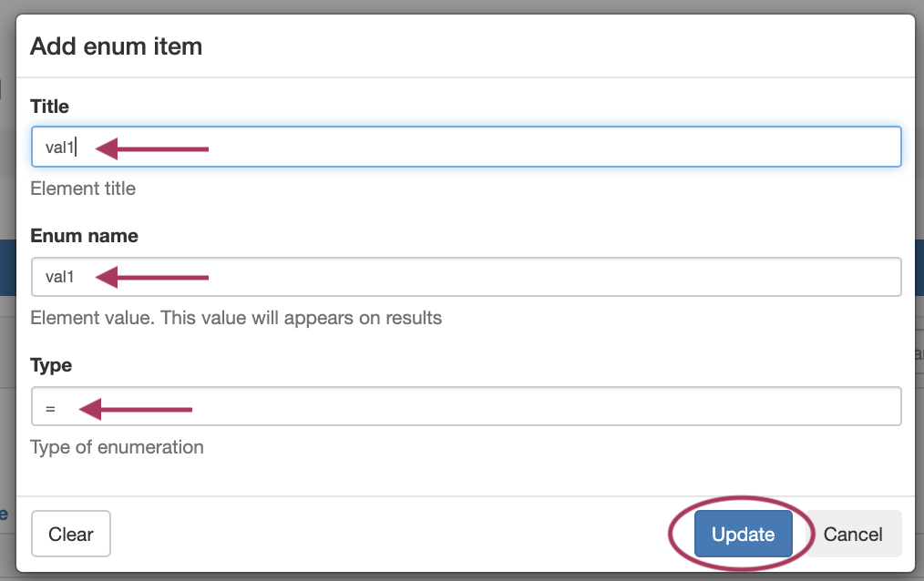Click the bold "Type" field label
924x581 pixels.
tap(50, 365)
